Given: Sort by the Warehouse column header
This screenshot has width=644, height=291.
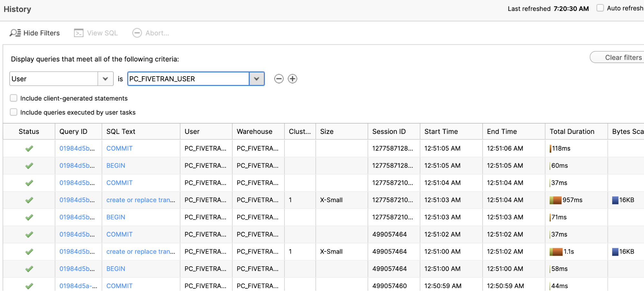Looking at the screenshot, I should pos(254,131).
